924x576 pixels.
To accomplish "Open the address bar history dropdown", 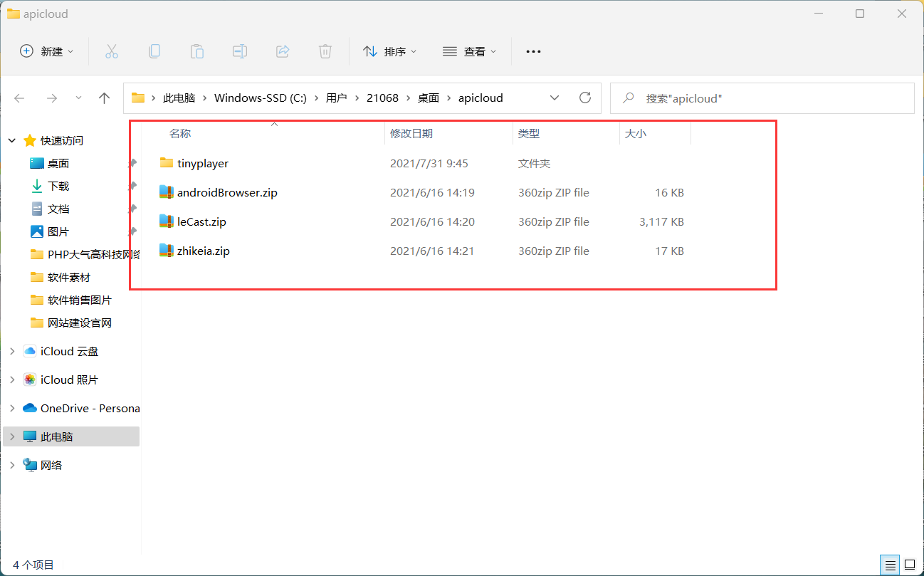I will 555,98.
